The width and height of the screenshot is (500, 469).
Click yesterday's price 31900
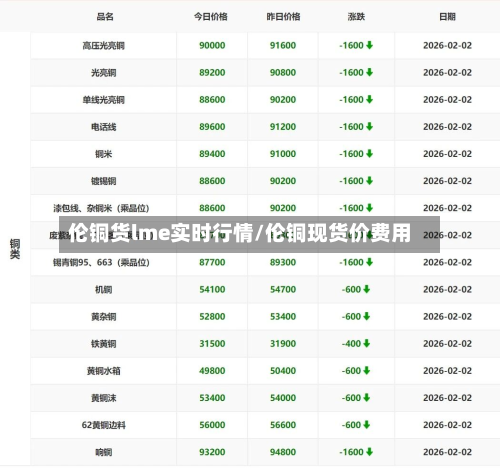[283, 343]
